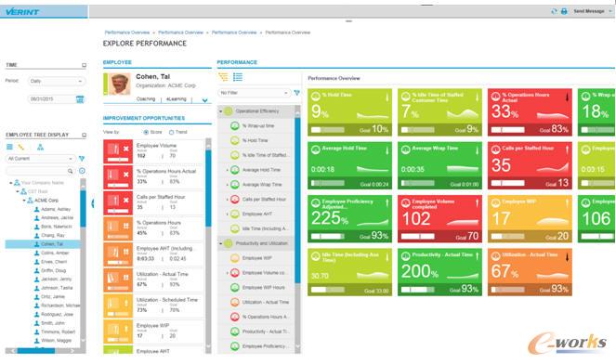The image size is (616, 364).
Task: Expand employee details chevron next to eLearning
Action: click(x=204, y=100)
